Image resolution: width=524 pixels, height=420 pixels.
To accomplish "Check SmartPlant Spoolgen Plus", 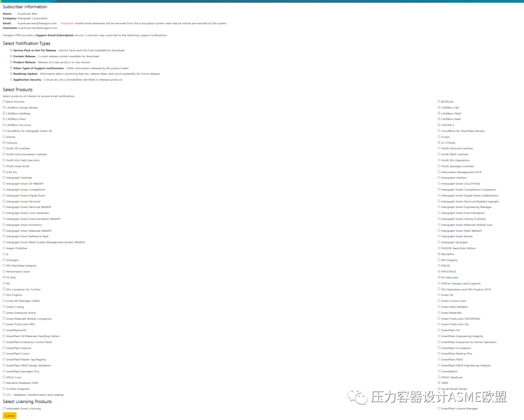I will 4,371.
